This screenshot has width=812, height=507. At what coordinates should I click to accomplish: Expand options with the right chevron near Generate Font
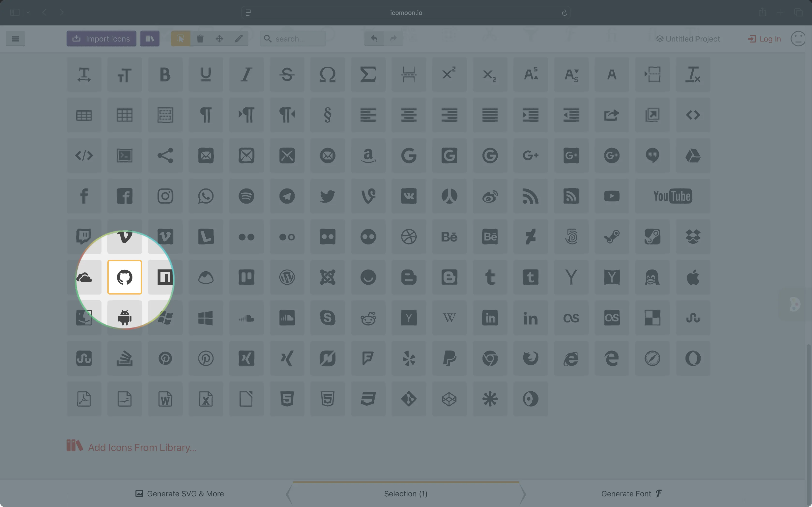(522, 493)
